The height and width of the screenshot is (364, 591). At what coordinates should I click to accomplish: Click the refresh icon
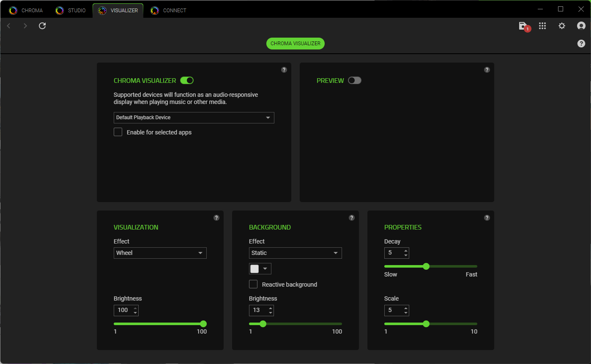(42, 26)
